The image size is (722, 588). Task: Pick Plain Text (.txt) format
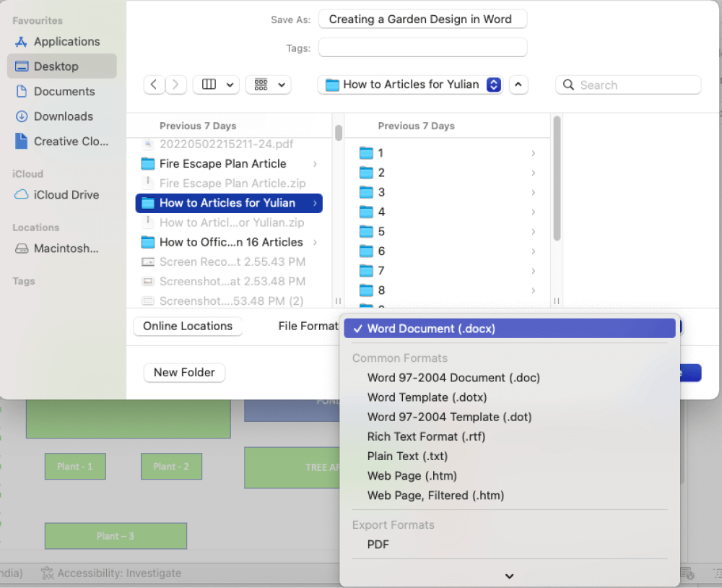point(407,456)
